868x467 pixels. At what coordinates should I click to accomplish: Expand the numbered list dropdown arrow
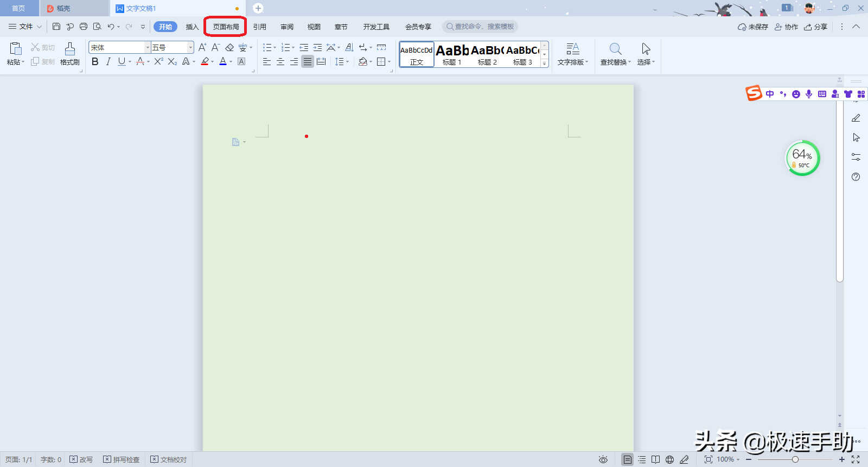(x=293, y=48)
